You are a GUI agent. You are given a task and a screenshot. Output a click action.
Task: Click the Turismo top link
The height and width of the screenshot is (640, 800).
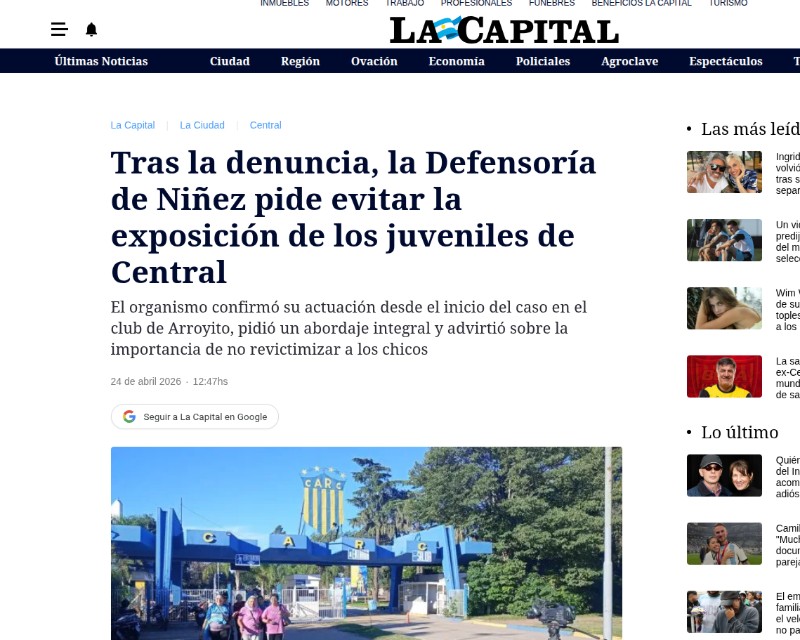point(728,3)
